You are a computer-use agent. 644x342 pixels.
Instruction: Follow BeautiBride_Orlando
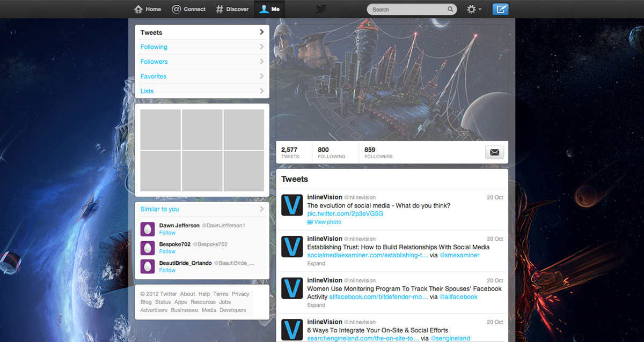click(167, 270)
